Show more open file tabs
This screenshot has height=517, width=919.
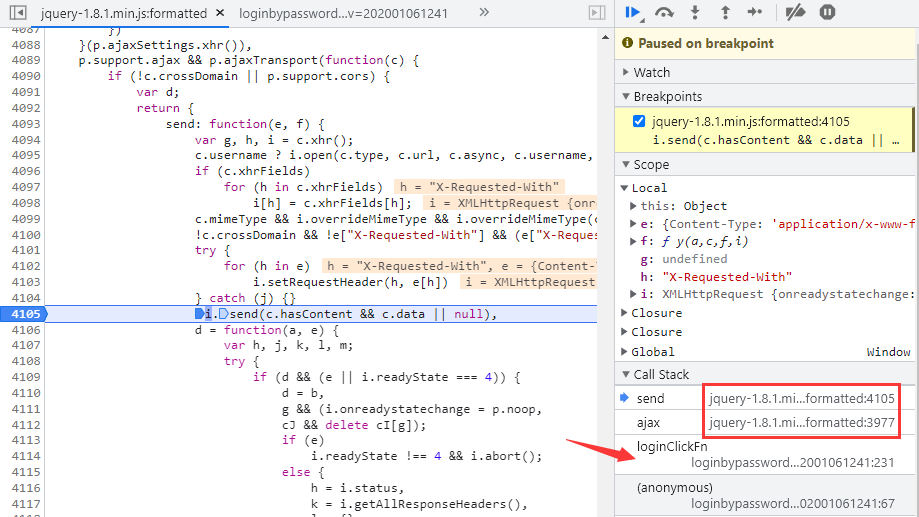point(484,13)
